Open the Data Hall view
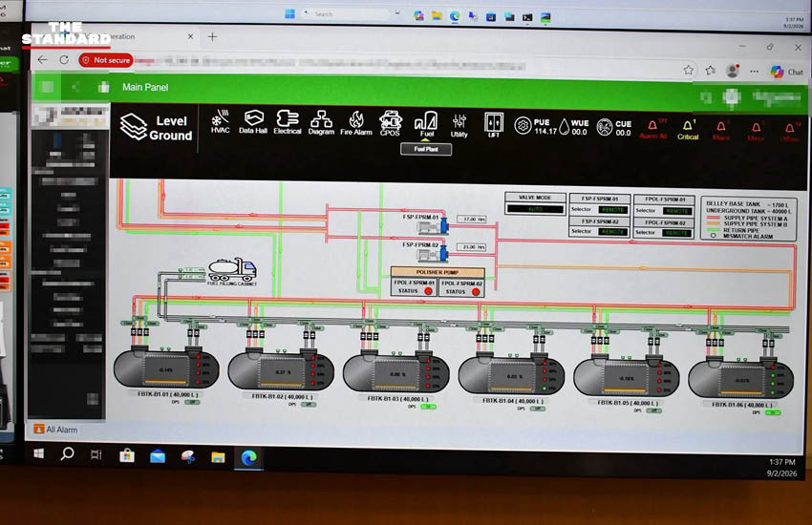Screen dimensions: 812x525 pyautogui.click(x=253, y=122)
